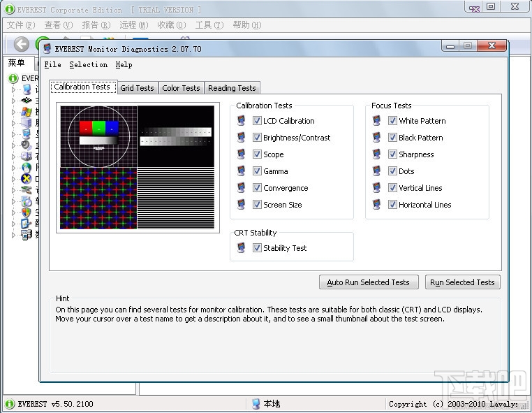Click the monitor icon beside Gamma

click(x=242, y=171)
